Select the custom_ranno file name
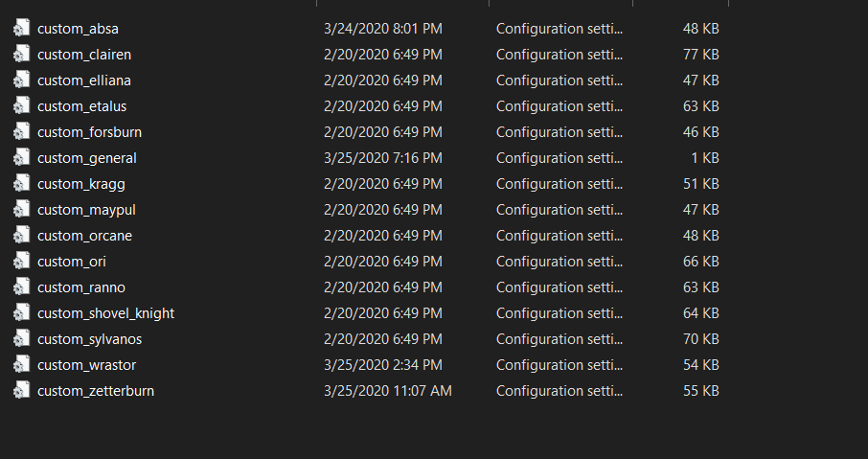Image resolution: width=868 pixels, height=459 pixels. tap(80, 287)
